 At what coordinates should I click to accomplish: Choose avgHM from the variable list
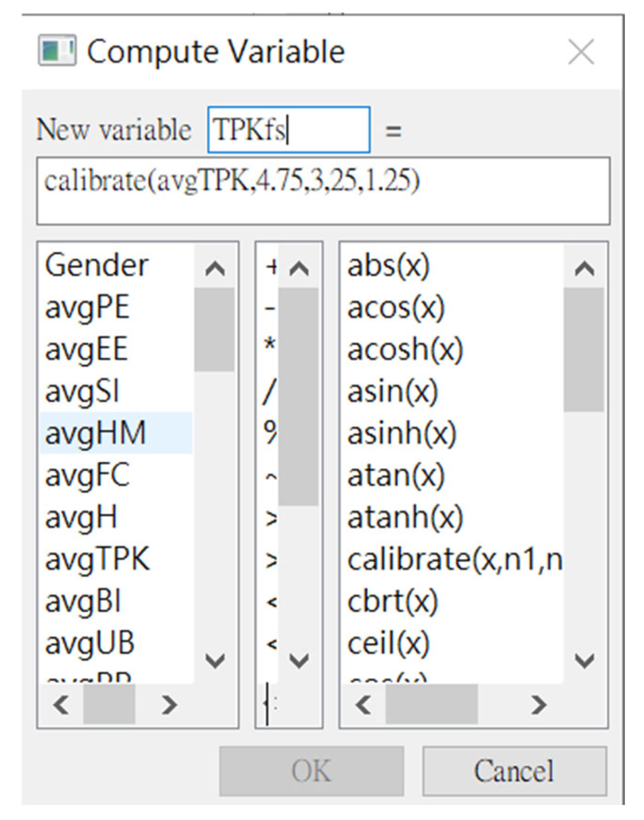96,433
